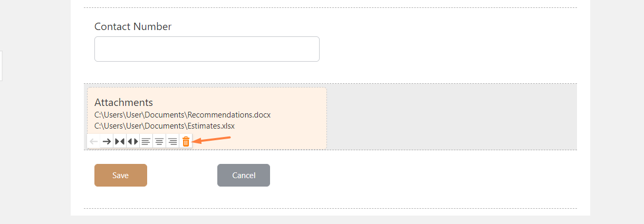Delete the Attachments field with trash icon
Screen dimensions: 644x224
pyautogui.click(x=186, y=141)
